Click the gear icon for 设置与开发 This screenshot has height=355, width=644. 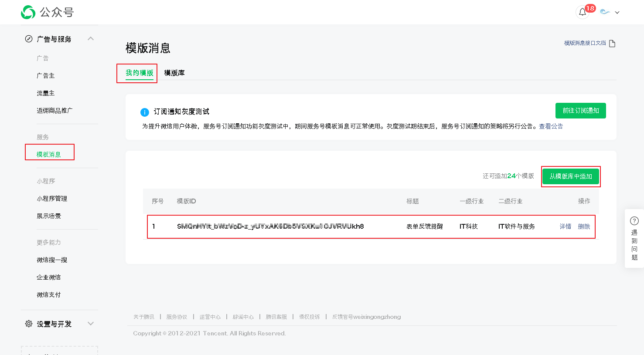tap(29, 324)
